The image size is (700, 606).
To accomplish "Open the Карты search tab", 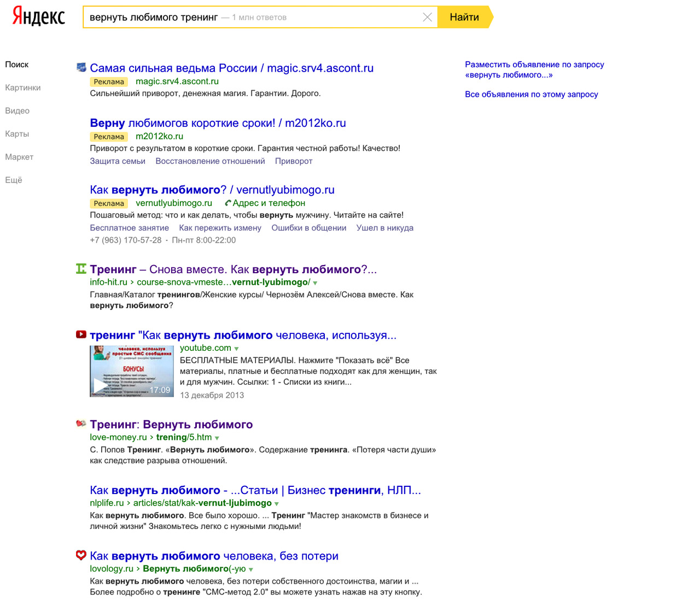I will pos(17,134).
